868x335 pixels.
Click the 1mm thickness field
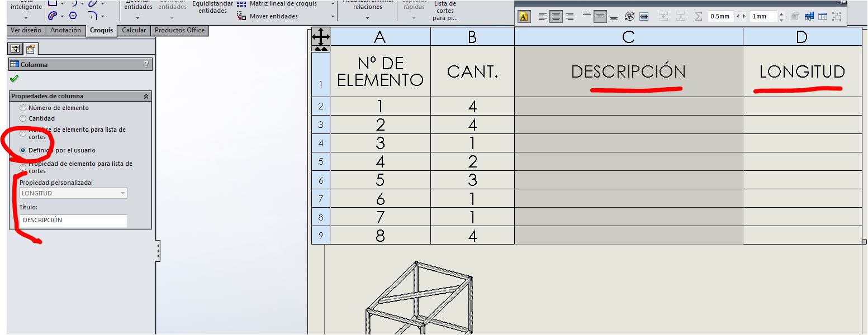[763, 17]
